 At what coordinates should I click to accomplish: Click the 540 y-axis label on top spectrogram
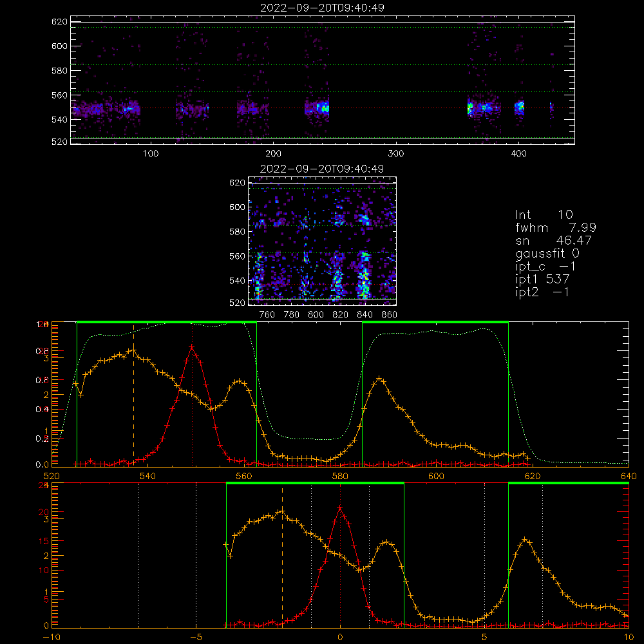[x=59, y=120]
